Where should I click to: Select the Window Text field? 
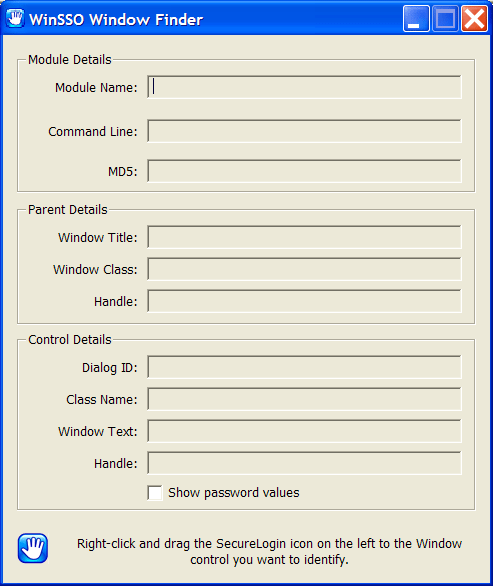pos(304,431)
